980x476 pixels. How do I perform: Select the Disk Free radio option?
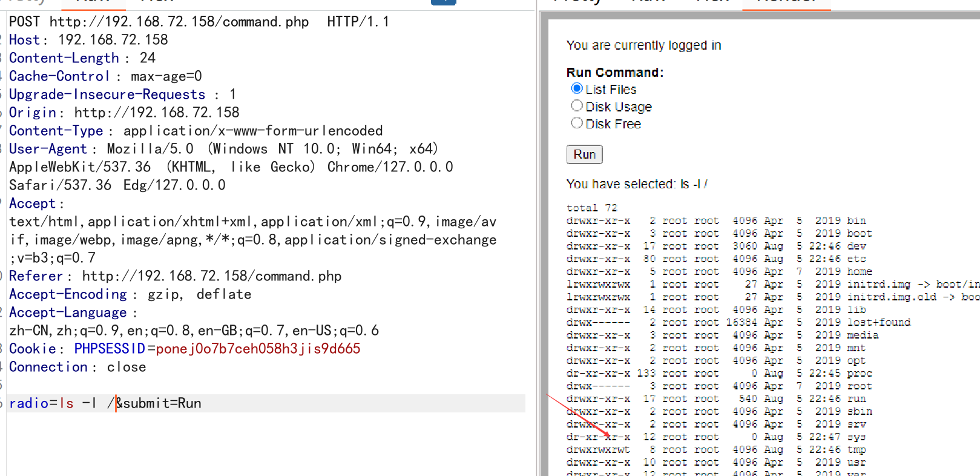[577, 123]
